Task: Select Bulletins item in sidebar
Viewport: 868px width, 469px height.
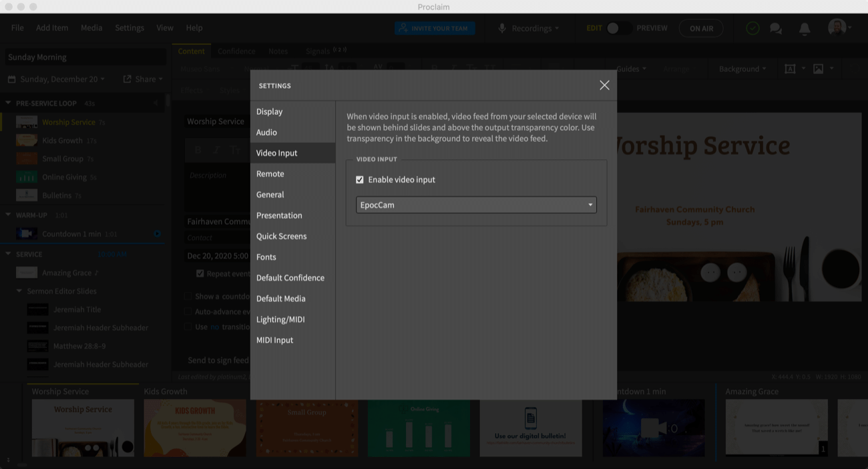Action: point(83,195)
